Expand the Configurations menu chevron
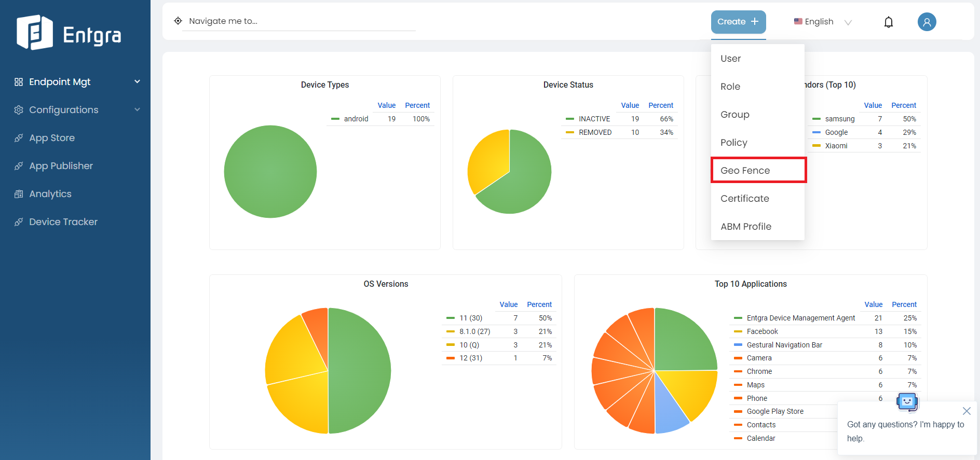980x460 pixels. 137,110
